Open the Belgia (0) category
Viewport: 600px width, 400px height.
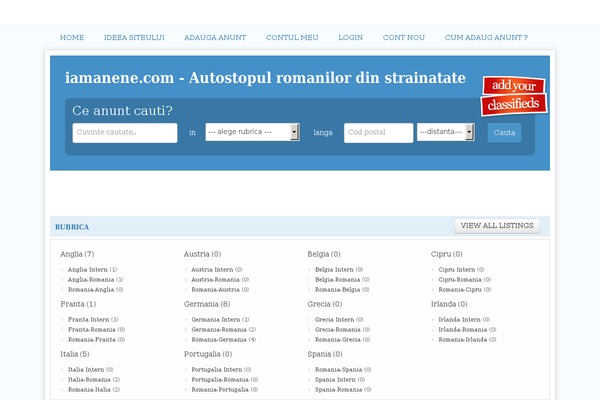pyautogui.click(x=324, y=254)
